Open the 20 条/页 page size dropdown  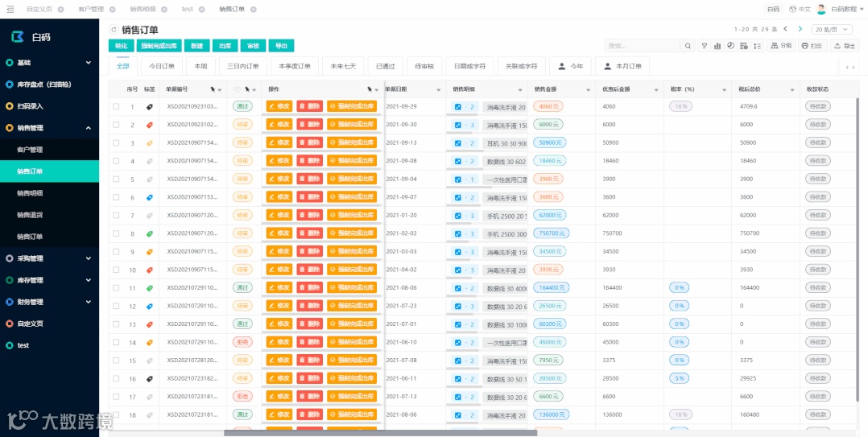pos(832,29)
